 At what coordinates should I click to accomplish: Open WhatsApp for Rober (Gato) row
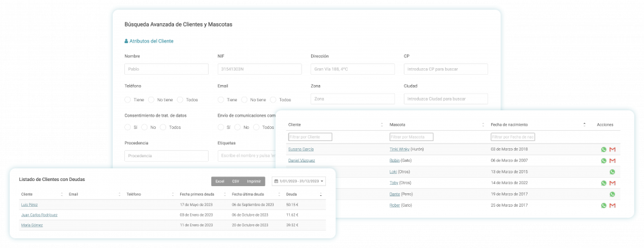click(603, 205)
